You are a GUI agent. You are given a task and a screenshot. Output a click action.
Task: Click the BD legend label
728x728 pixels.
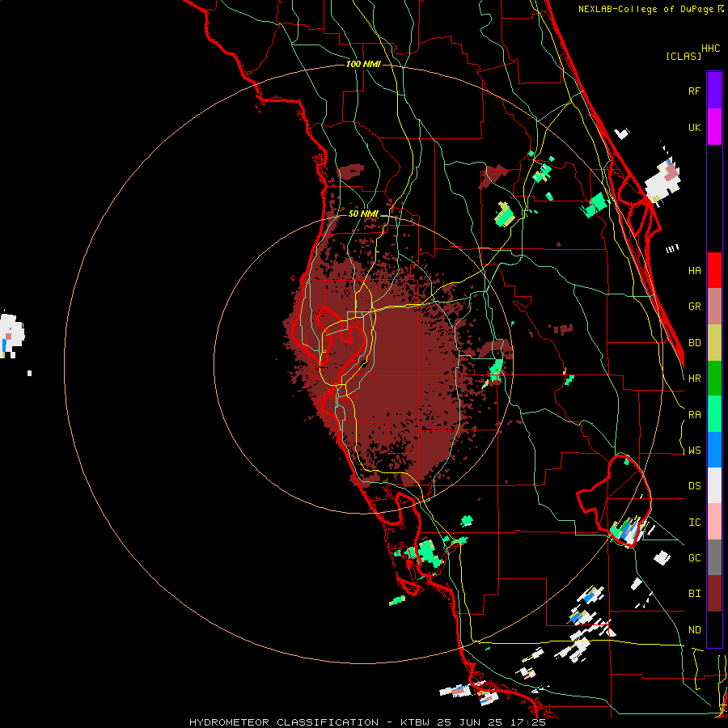click(x=694, y=343)
